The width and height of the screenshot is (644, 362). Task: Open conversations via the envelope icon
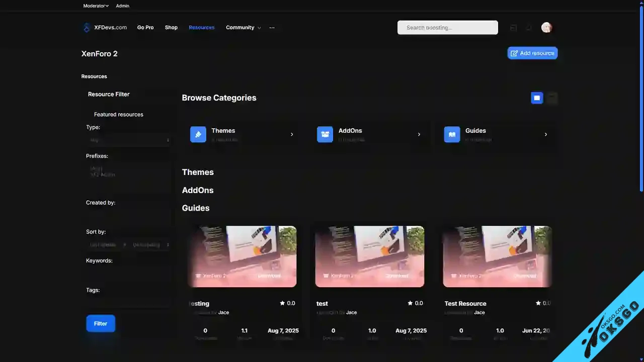(513, 28)
